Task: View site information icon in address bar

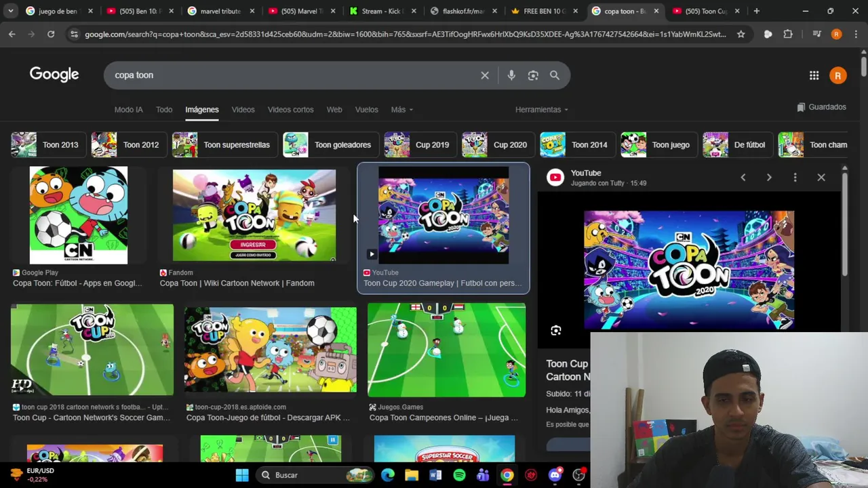Action: 74,34
